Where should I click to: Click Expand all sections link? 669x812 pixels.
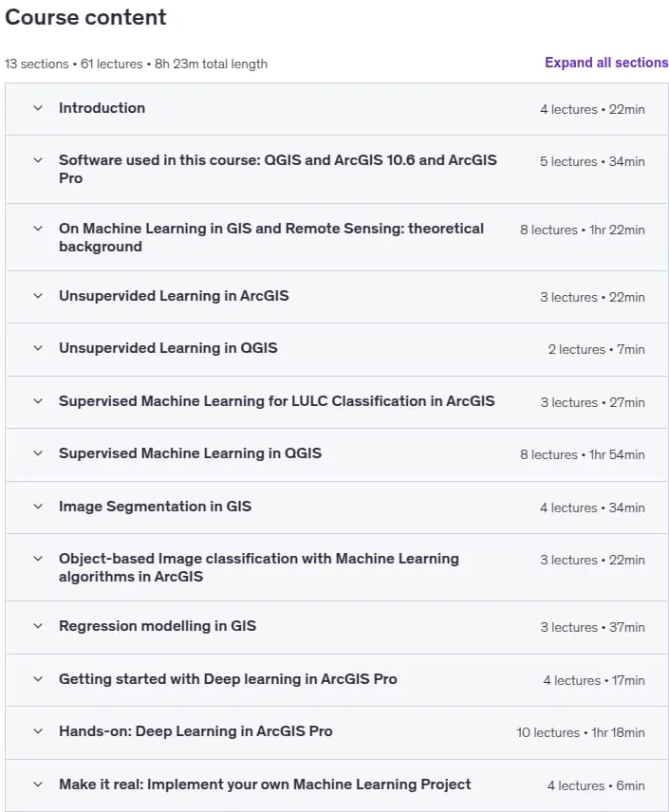tap(606, 63)
